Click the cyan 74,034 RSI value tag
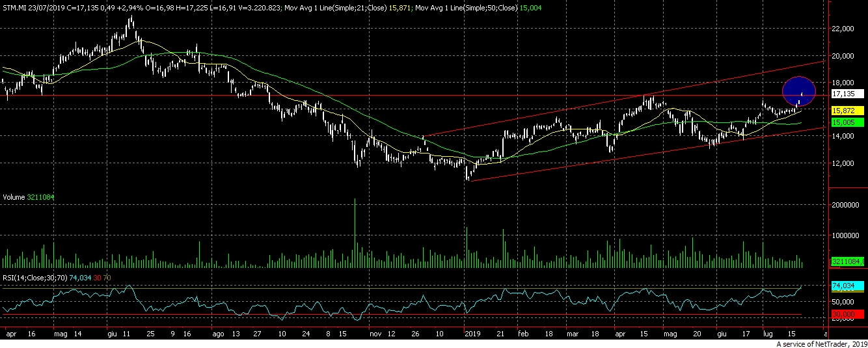This screenshot has width=868, height=348. click(x=847, y=286)
